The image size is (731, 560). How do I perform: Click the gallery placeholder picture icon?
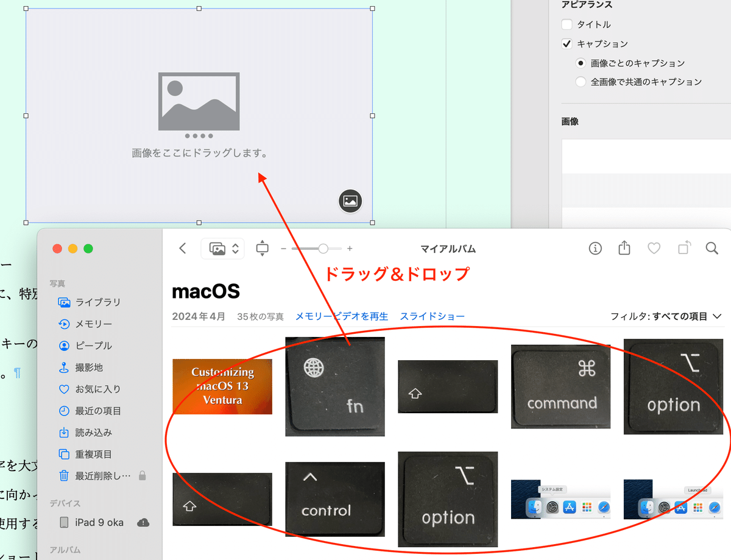click(x=199, y=101)
